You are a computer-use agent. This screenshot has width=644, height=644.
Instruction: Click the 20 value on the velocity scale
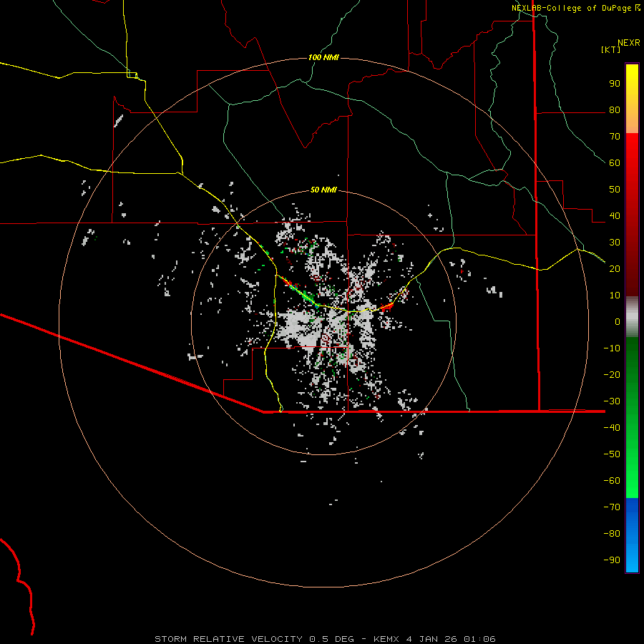(x=615, y=268)
